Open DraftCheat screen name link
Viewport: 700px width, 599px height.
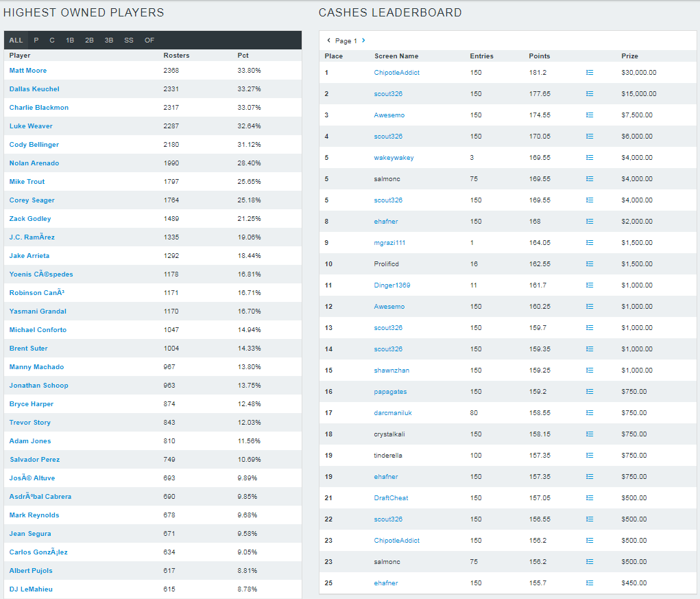(391, 498)
